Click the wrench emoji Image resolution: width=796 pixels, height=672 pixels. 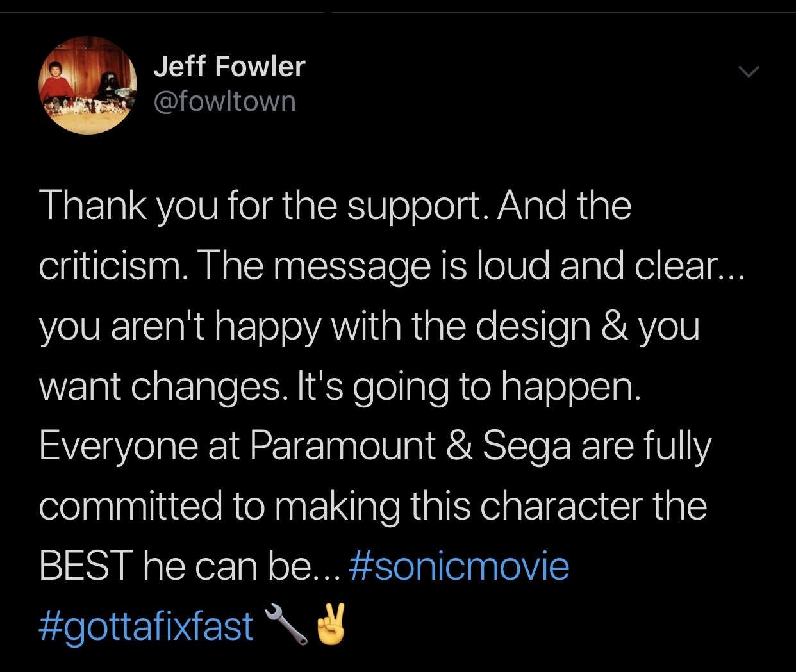(285, 623)
